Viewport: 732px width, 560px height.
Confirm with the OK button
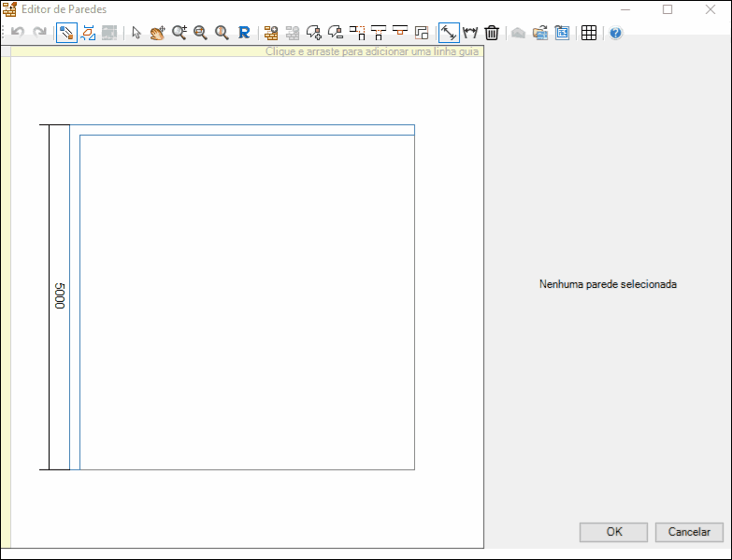[x=614, y=532]
